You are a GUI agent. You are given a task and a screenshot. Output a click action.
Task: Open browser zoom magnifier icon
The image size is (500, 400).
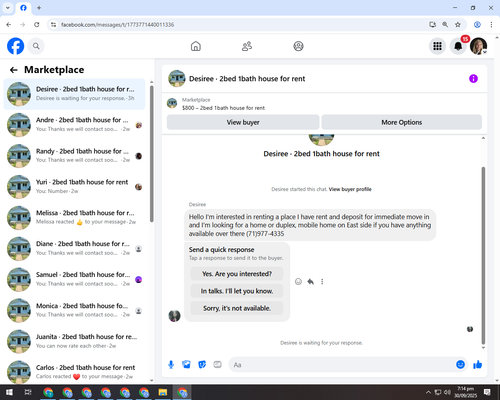pos(445,25)
